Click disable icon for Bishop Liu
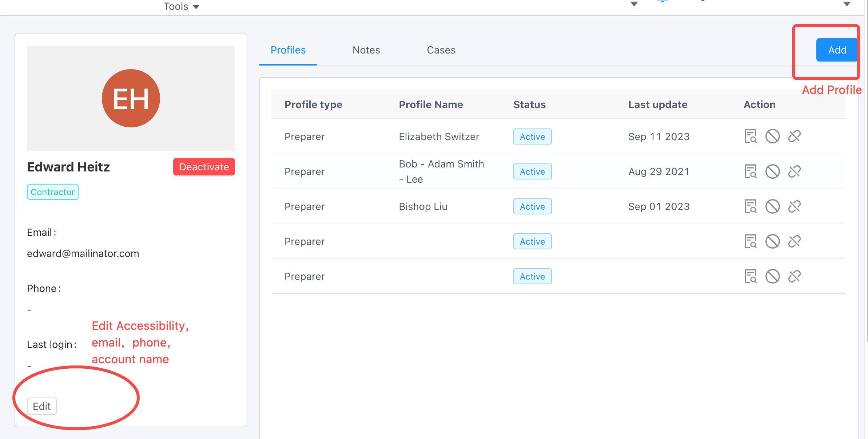868x439 pixels. (772, 206)
